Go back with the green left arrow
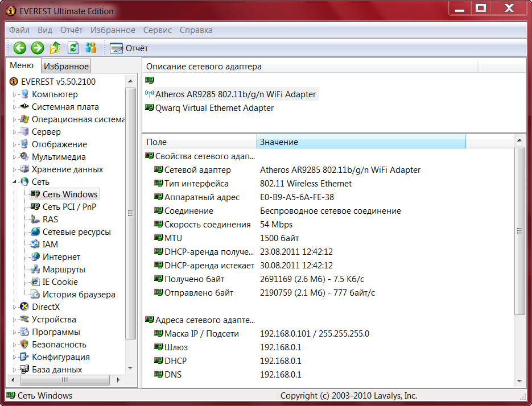This screenshot has width=532, height=406. (20, 48)
